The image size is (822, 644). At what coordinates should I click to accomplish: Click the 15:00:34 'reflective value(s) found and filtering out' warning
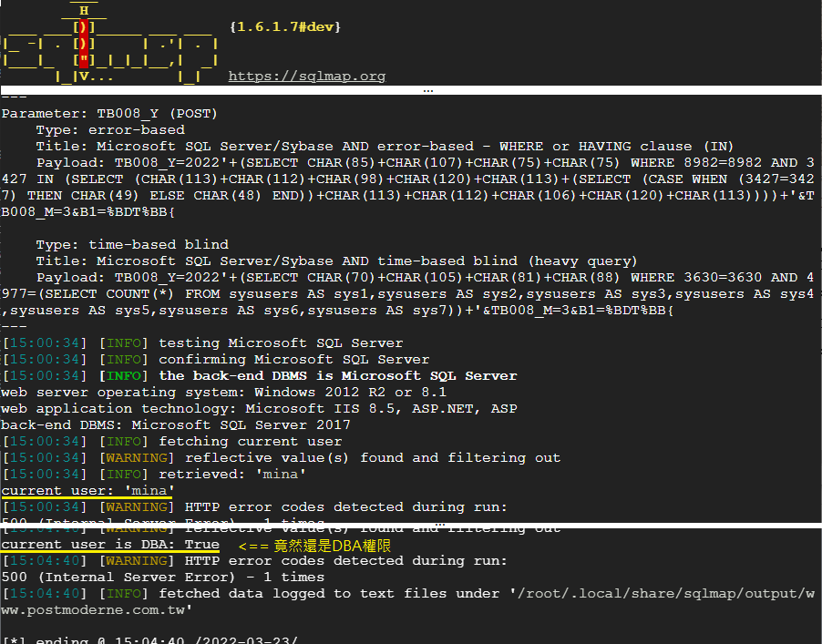click(282, 457)
